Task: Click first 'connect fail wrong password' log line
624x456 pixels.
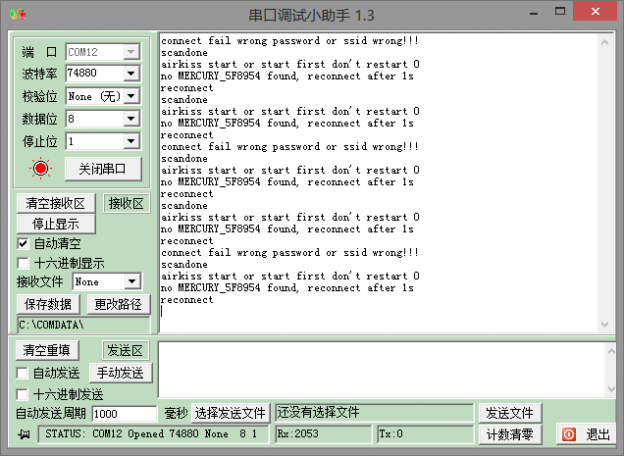Action: [290, 41]
